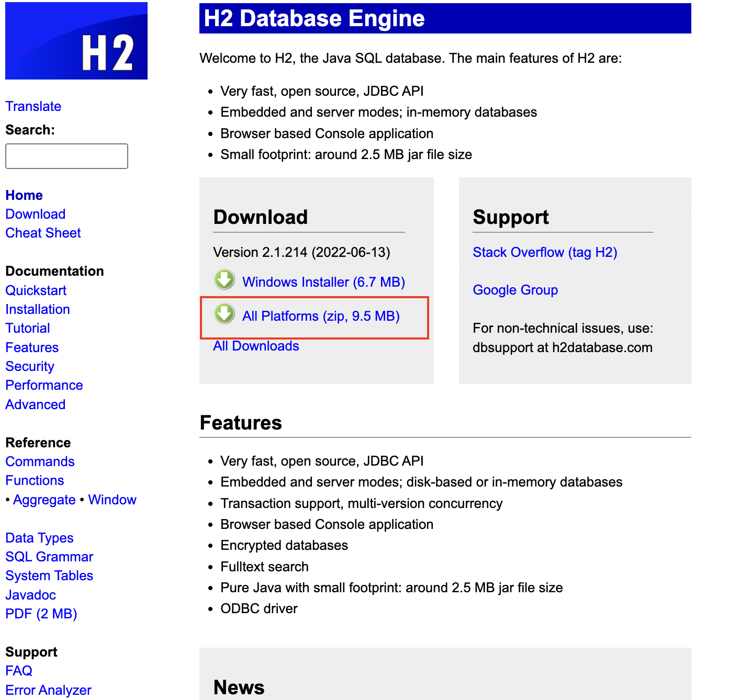Click the H2 logo image
The height and width of the screenshot is (700, 740).
76,41
